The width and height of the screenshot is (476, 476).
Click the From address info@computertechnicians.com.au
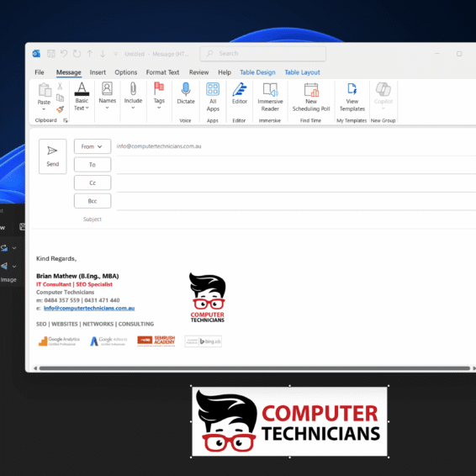(x=159, y=146)
